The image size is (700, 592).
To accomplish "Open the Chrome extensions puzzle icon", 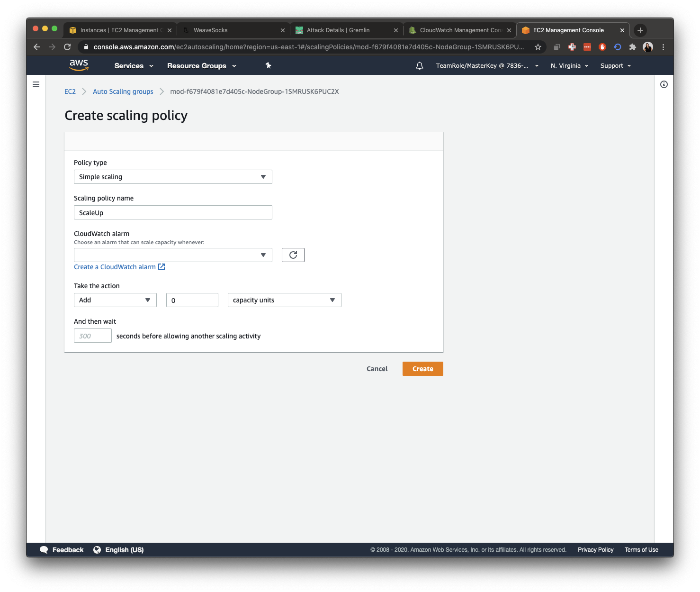I will coord(633,47).
